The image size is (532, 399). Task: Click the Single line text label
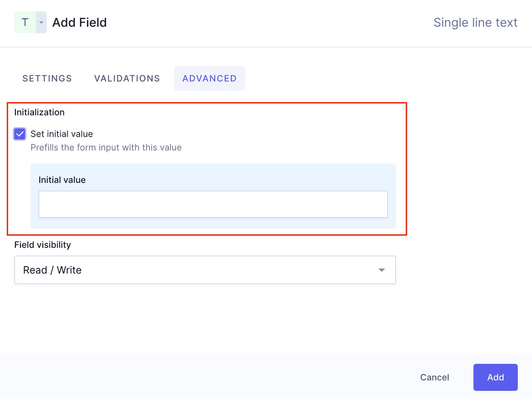[475, 22]
